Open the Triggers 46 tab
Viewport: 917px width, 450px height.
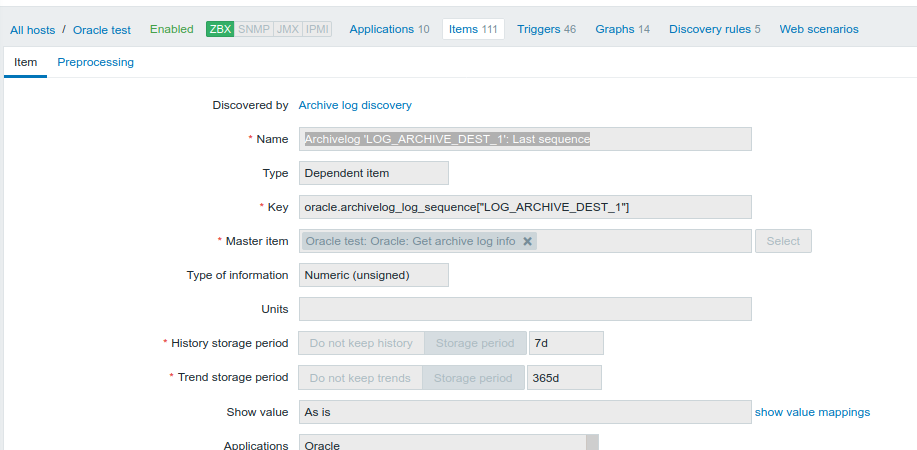pyautogui.click(x=546, y=29)
